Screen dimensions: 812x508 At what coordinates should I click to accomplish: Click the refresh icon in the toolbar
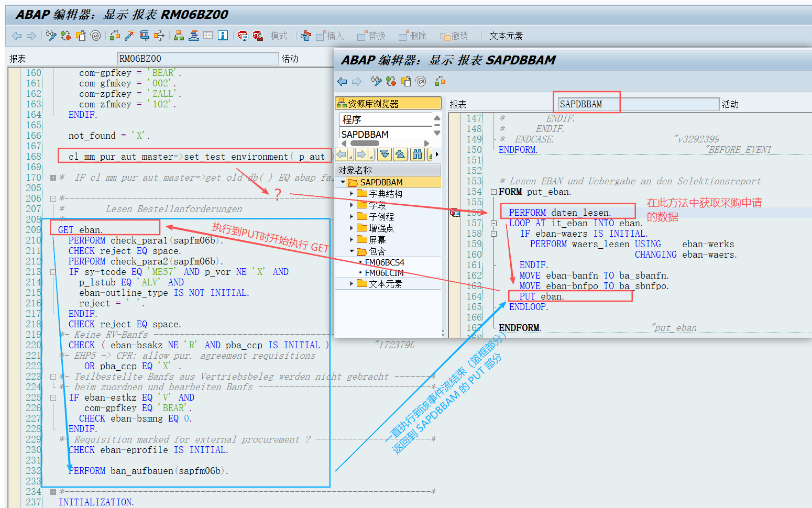pyautogui.click(x=65, y=35)
